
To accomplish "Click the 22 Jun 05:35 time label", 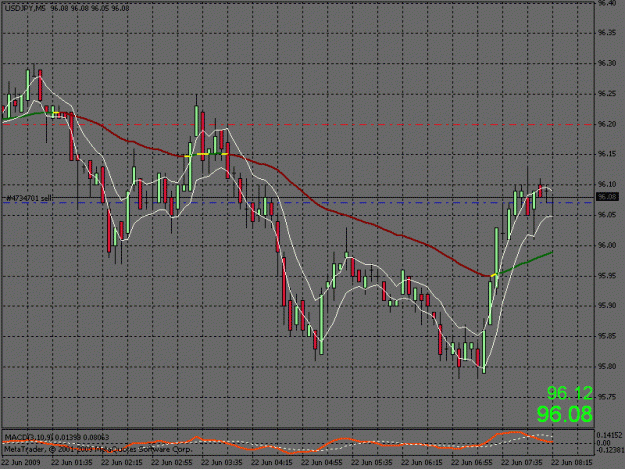I will 372,463.
